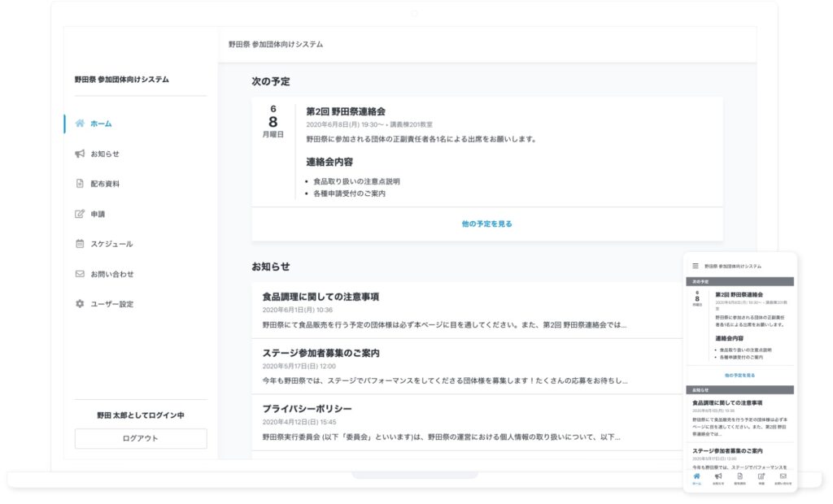
Task: Click the home icon in the desktop sidebar
Action: 80,124
